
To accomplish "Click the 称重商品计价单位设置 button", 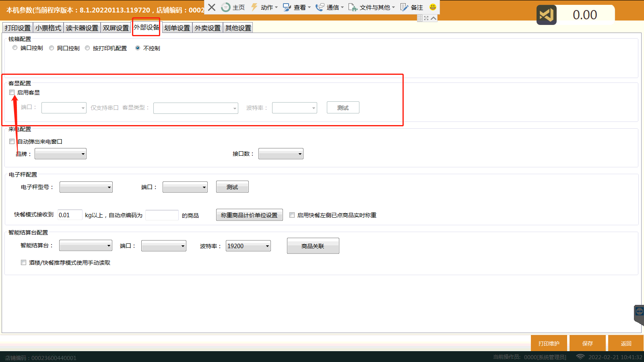I will pyautogui.click(x=250, y=215).
